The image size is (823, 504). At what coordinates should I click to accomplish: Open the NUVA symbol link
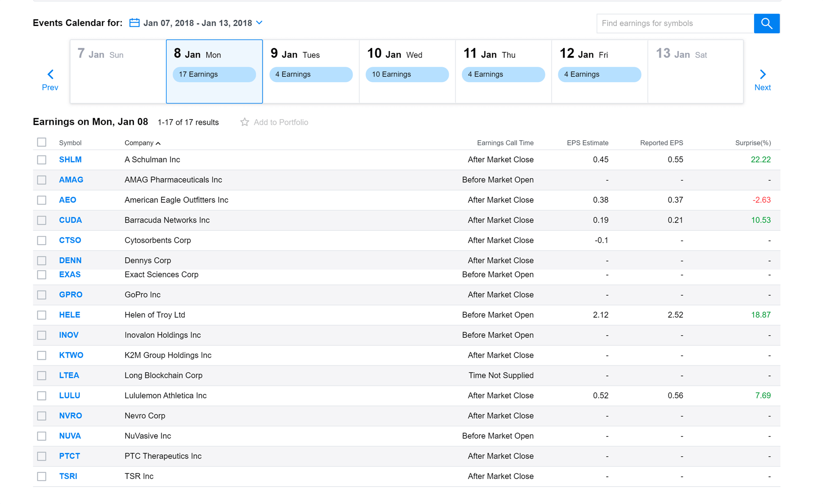click(70, 436)
